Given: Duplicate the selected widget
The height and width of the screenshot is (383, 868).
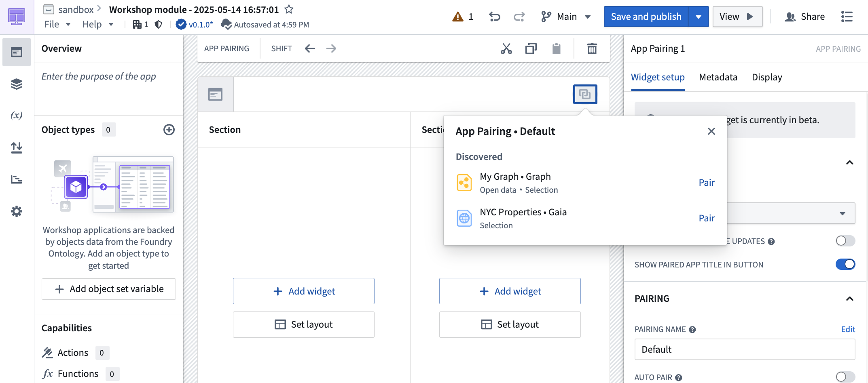Looking at the screenshot, I should click(x=531, y=48).
